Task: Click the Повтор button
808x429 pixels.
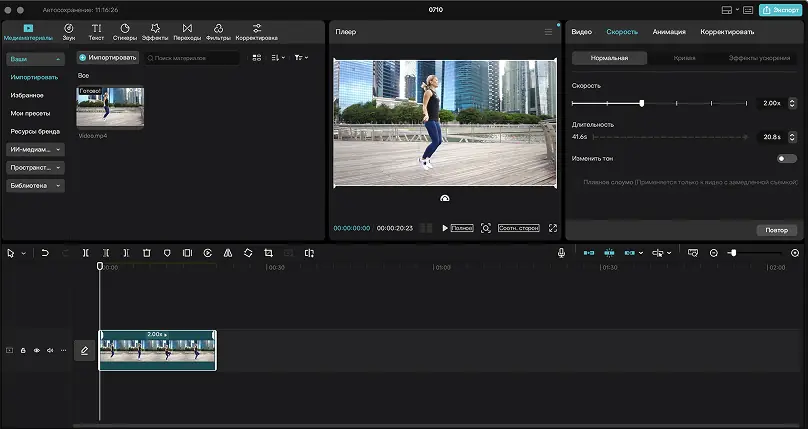Action: click(x=777, y=230)
